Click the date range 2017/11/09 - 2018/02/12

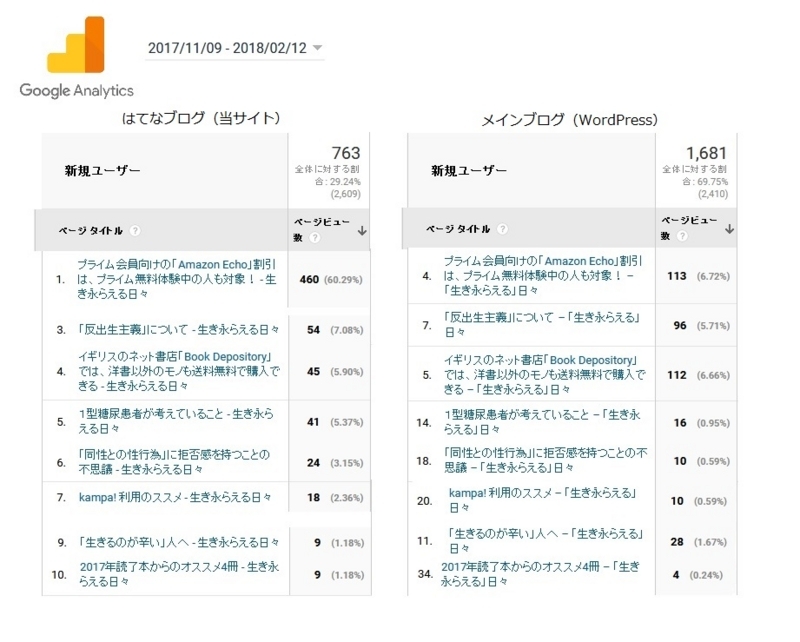(227, 48)
